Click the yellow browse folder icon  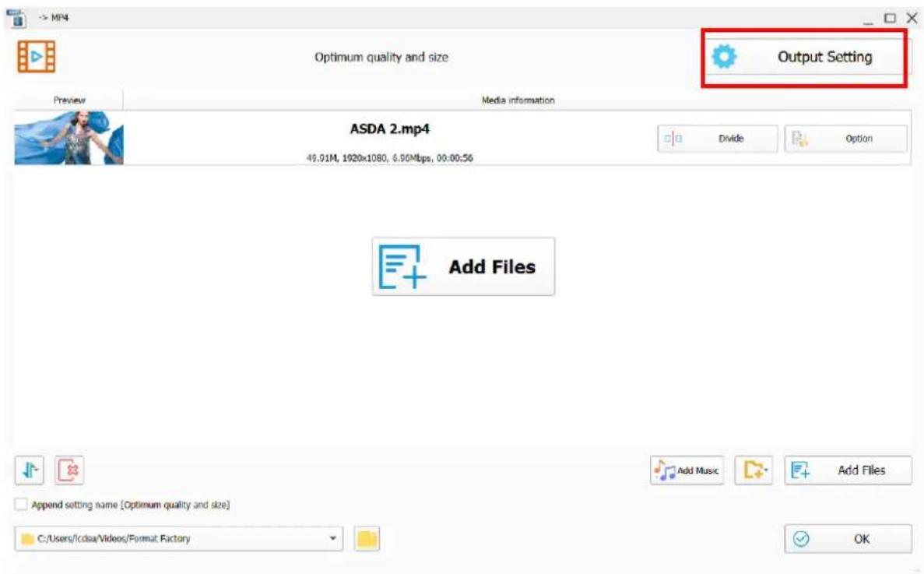pos(367,539)
